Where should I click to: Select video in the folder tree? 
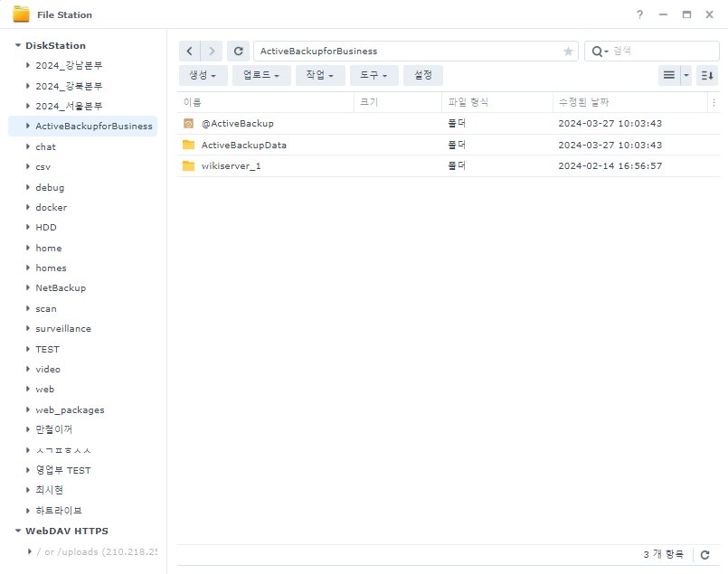tap(48, 370)
